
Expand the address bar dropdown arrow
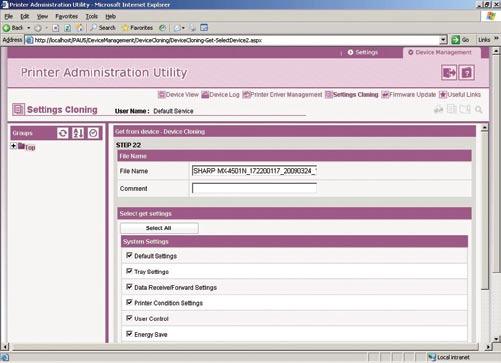[x=443, y=40]
